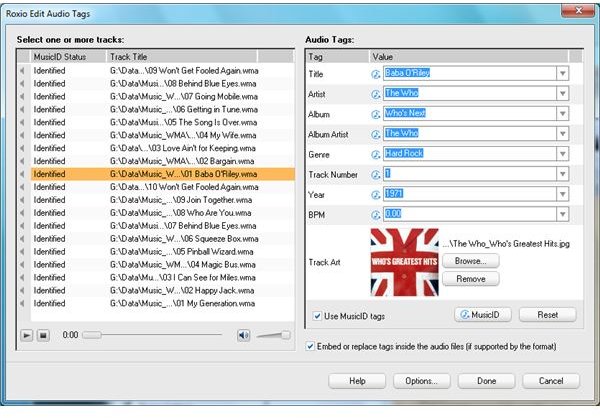The height and width of the screenshot is (418, 600).
Task: Open the Year value dropdown
Action: [562, 194]
